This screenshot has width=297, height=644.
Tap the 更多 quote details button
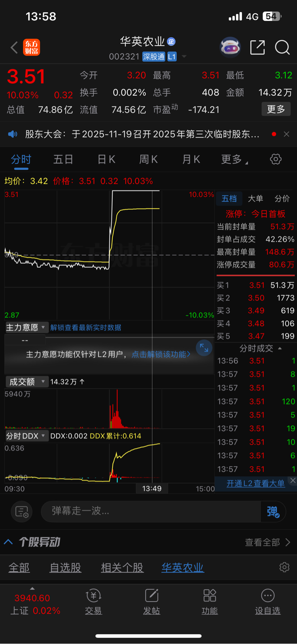[x=276, y=110]
